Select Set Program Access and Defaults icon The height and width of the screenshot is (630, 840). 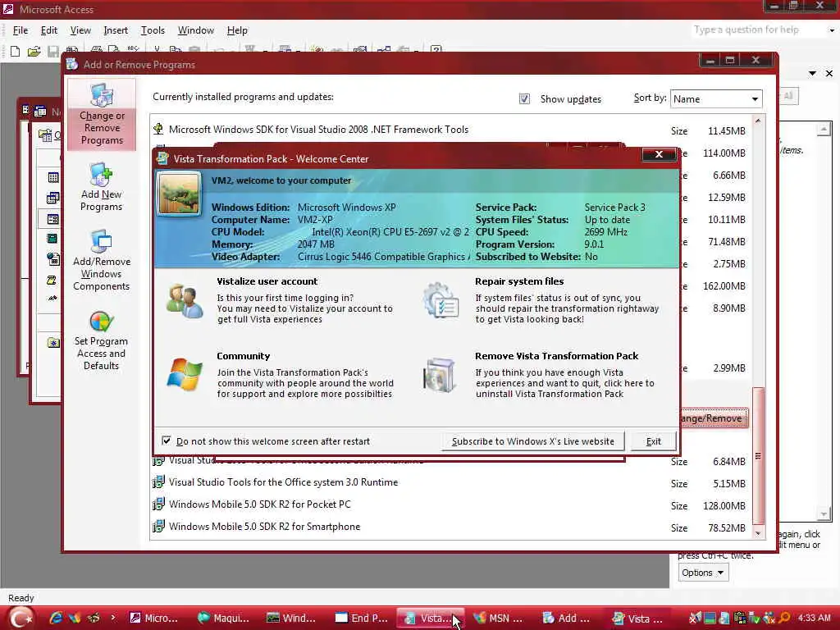click(101, 340)
